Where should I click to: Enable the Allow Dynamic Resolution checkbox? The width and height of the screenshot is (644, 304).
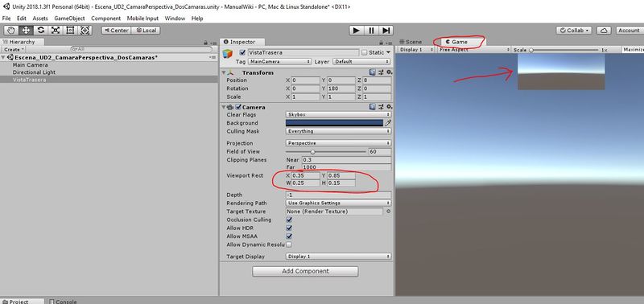pyautogui.click(x=289, y=244)
